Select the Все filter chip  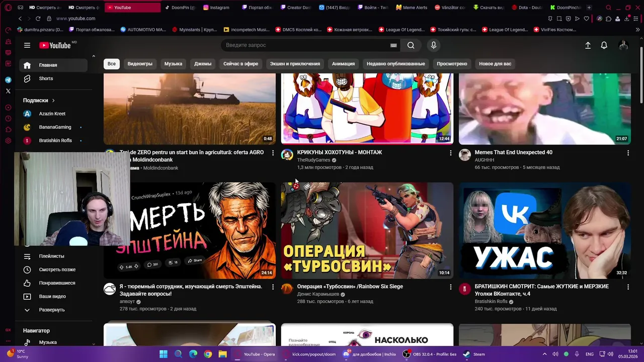point(111,64)
